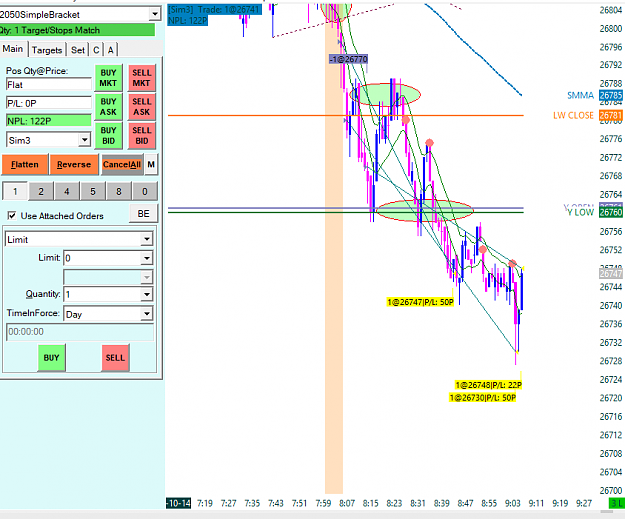The image size is (625, 519).
Task: Click the BUY MKT button
Action: click(x=108, y=78)
